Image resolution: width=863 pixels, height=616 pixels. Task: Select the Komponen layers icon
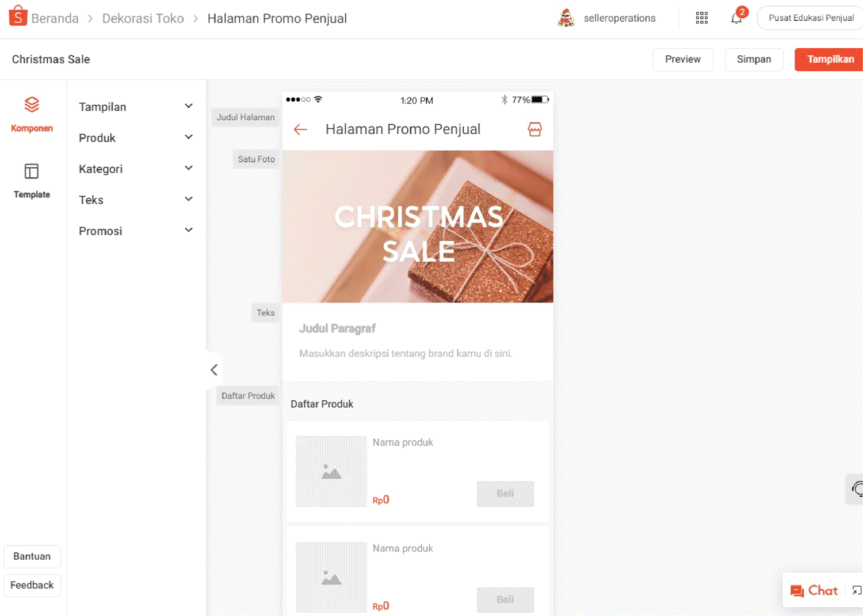(32, 105)
